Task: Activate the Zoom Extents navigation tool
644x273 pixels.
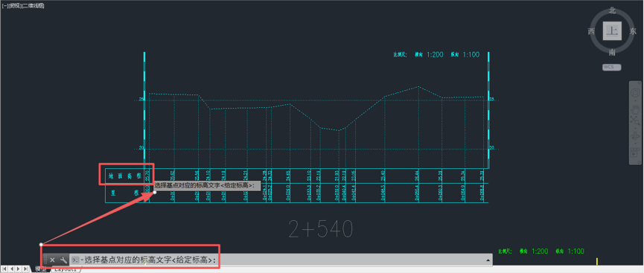Action: [636, 120]
